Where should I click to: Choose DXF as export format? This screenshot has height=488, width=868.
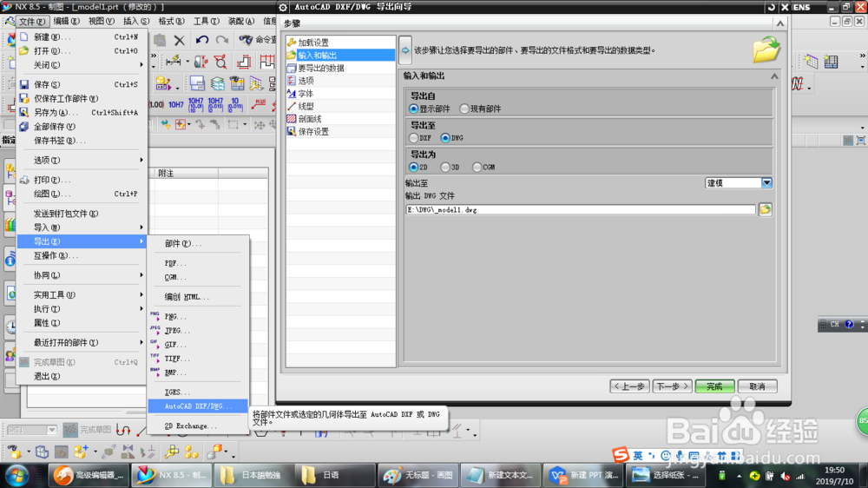pos(413,138)
